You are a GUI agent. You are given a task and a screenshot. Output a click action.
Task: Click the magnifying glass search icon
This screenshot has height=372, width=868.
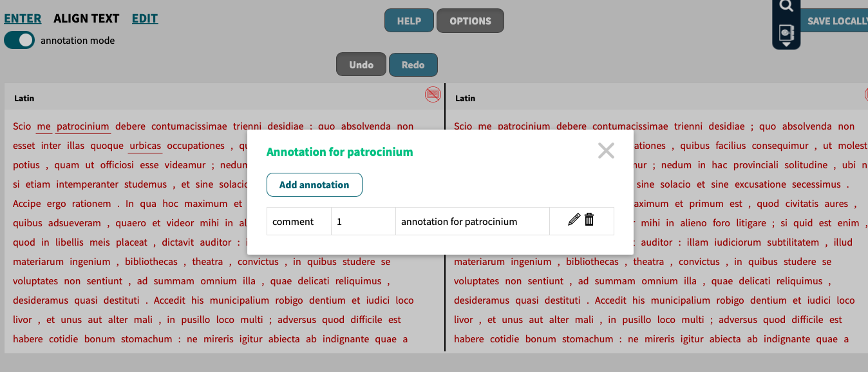pos(786,6)
